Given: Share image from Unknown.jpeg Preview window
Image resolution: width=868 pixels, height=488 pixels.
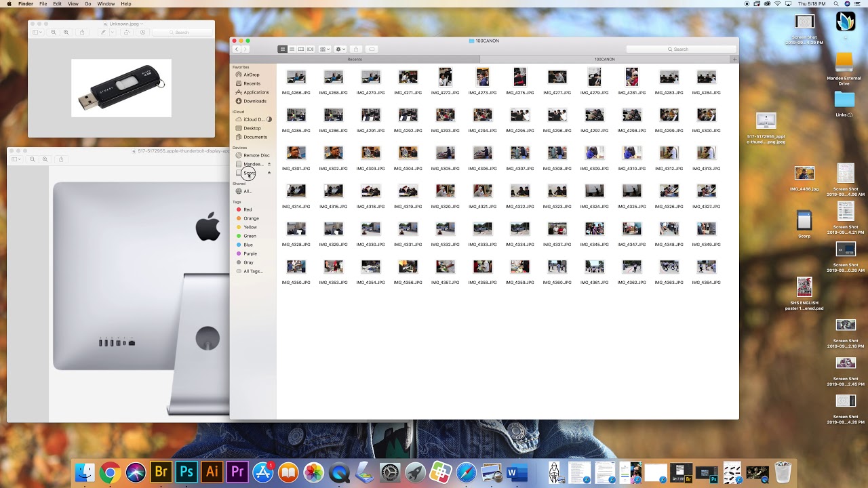Looking at the screenshot, I should point(82,32).
